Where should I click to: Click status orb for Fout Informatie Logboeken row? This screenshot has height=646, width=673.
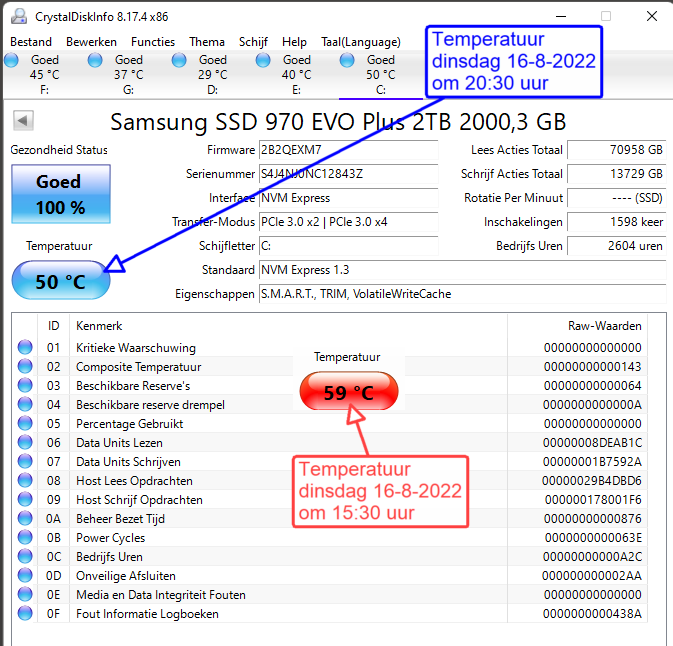pos(25,614)
